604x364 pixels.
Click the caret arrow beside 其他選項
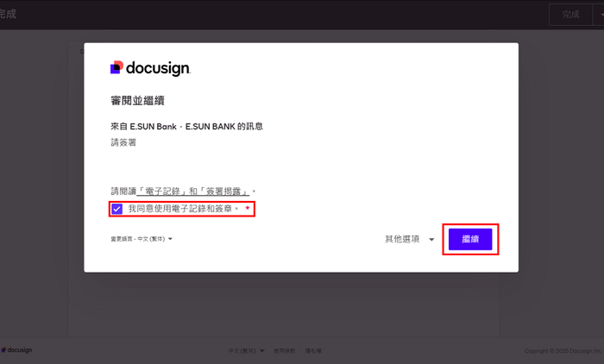point(431,240)
